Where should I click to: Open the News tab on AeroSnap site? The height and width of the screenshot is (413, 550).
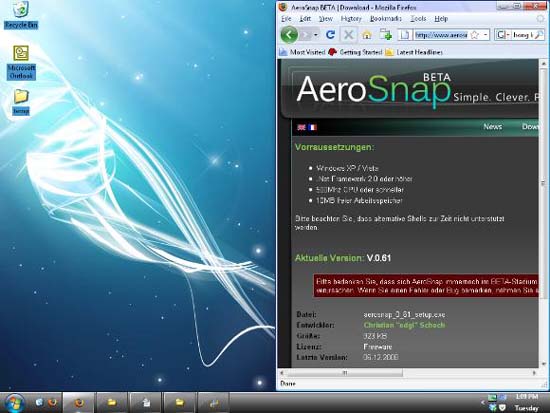pos(492,127)
